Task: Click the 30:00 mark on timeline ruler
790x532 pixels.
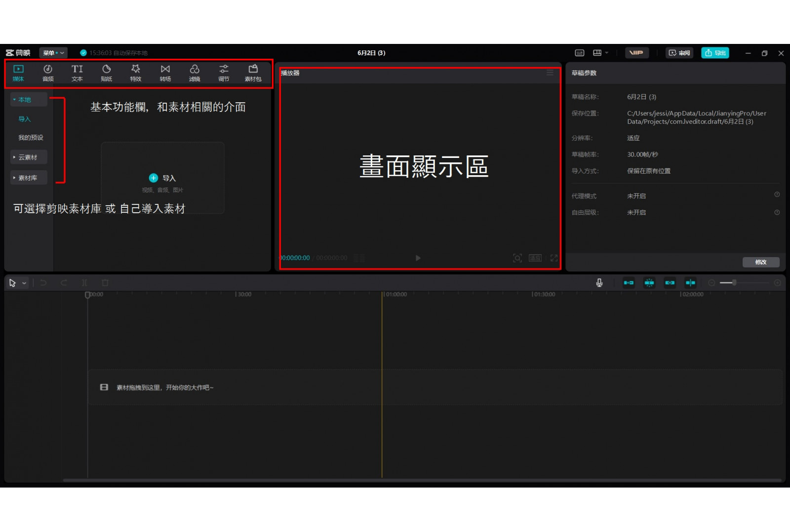Action: coord(243,295)
